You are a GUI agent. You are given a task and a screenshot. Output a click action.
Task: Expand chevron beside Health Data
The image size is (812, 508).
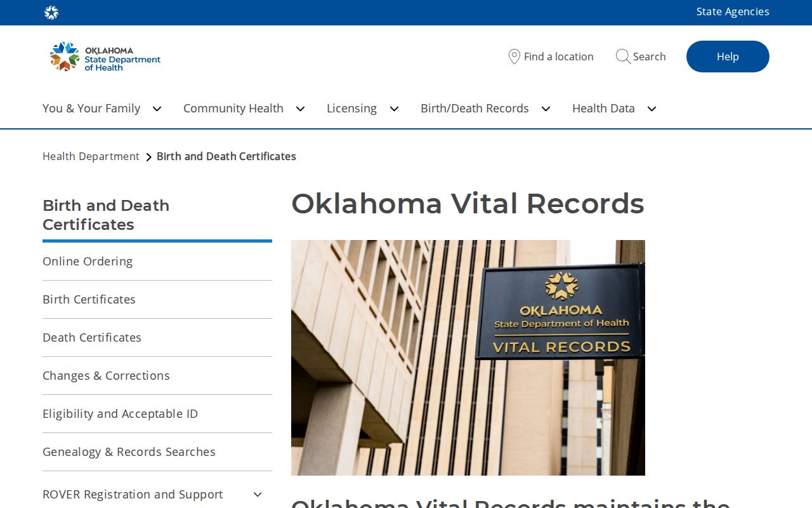pos(652,109)
